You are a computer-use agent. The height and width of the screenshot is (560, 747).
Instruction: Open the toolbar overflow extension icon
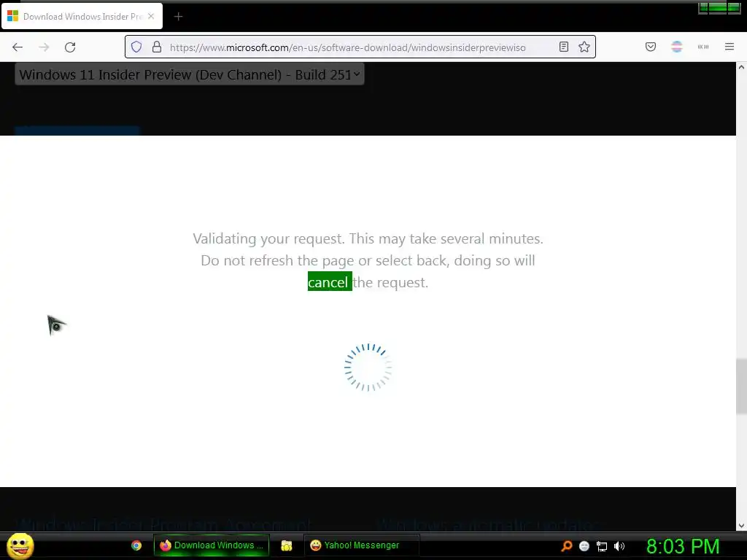pos(703,47)
